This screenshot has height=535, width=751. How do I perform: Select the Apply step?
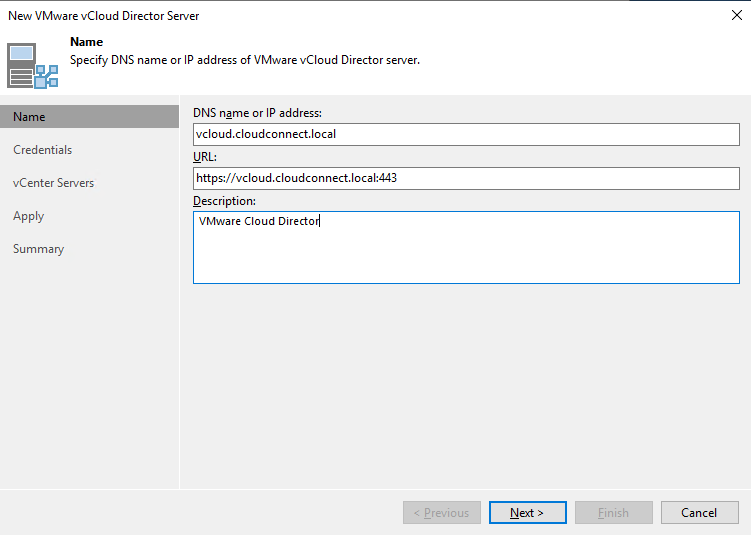point(29,216)
